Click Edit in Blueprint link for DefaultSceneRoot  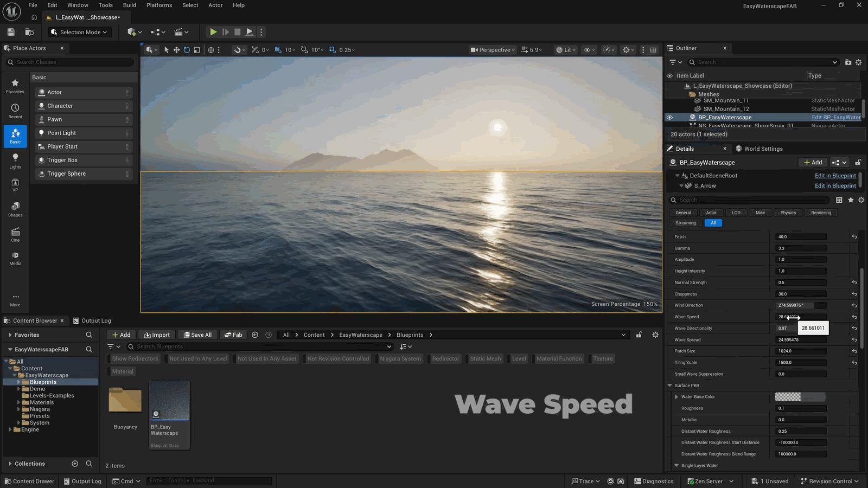[x=835, y=176]
